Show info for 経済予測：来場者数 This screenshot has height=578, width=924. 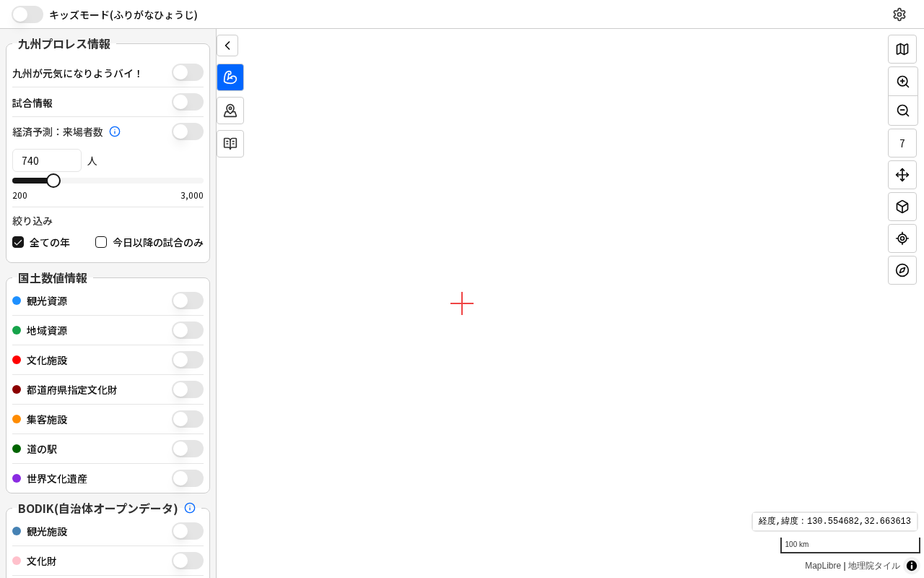coord(115,131)
